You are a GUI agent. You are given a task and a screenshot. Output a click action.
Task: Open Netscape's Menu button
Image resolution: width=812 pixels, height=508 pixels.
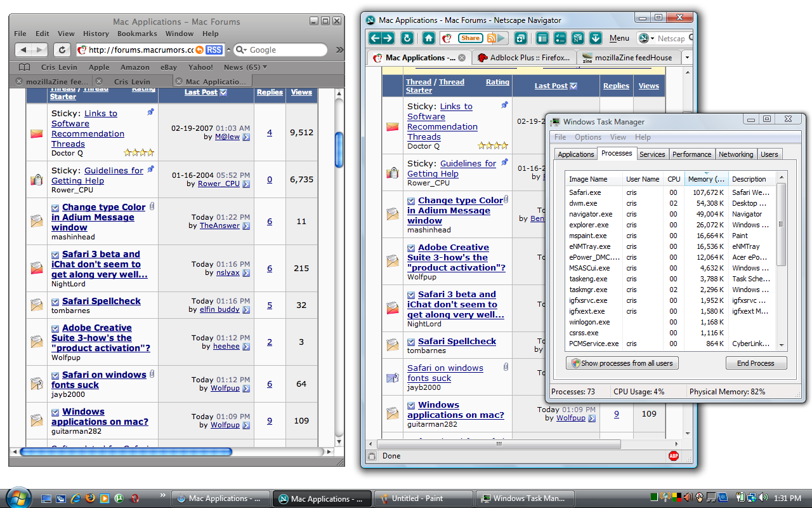[x=619, y=39]
